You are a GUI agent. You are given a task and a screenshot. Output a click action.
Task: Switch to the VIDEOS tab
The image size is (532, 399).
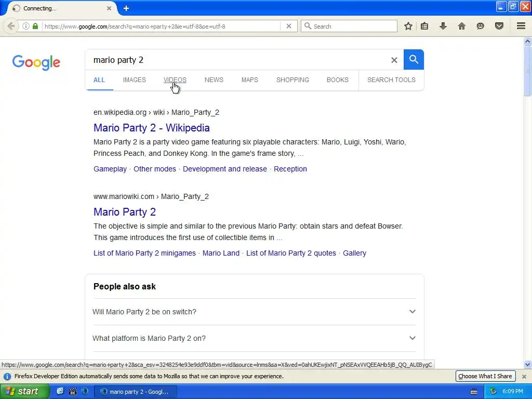point(175,80)
